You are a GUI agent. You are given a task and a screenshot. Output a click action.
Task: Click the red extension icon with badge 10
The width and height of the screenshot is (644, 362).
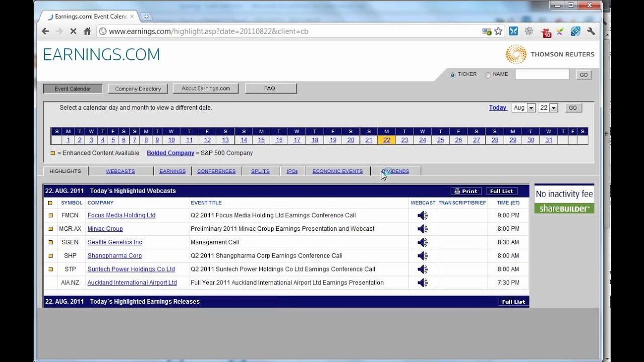[x=545, y=32]
